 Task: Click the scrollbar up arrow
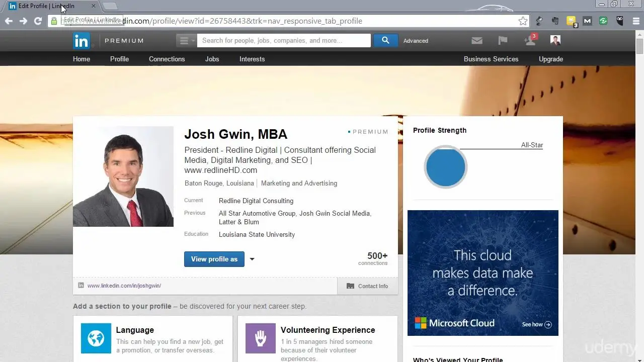(639, 34)
